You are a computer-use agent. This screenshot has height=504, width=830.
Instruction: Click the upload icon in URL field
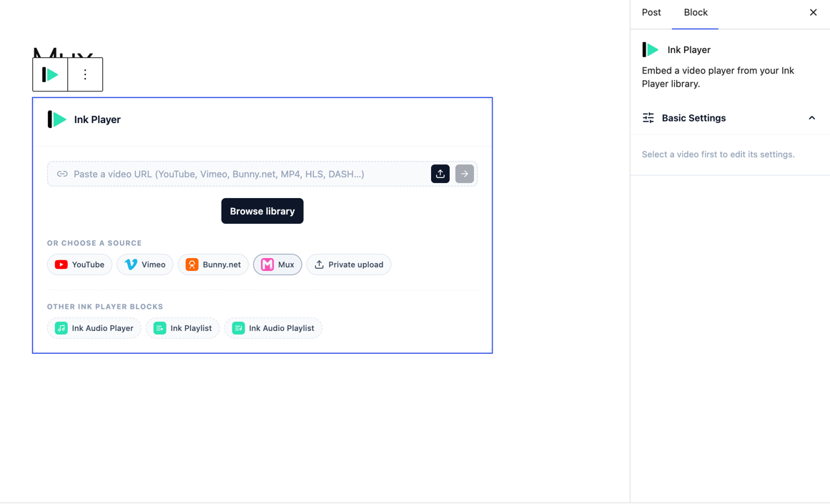[x=440, y=174]
